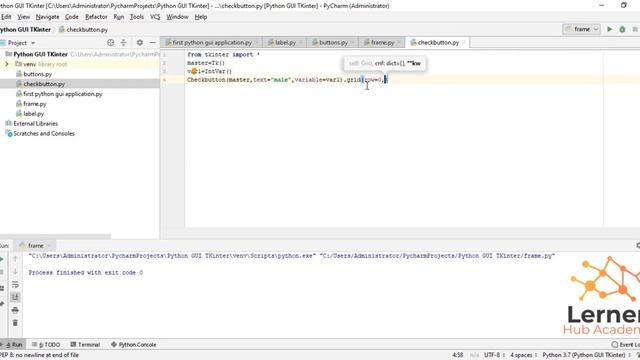Screen dimensions: 640x360
Task: Click the print icon in Run panel
Action: point(15,310)
